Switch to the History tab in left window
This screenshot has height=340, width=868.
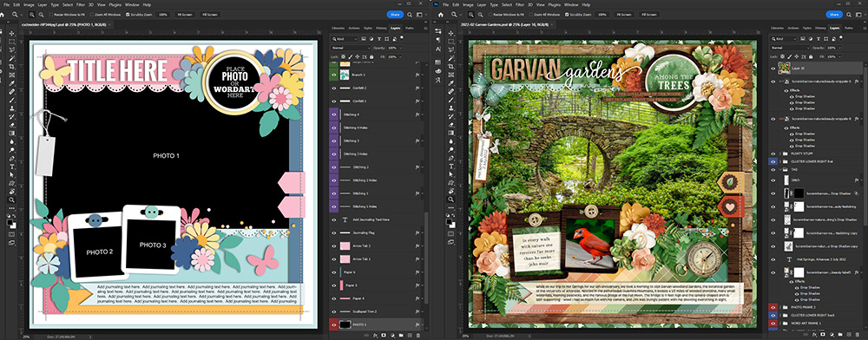click(381, 29)
